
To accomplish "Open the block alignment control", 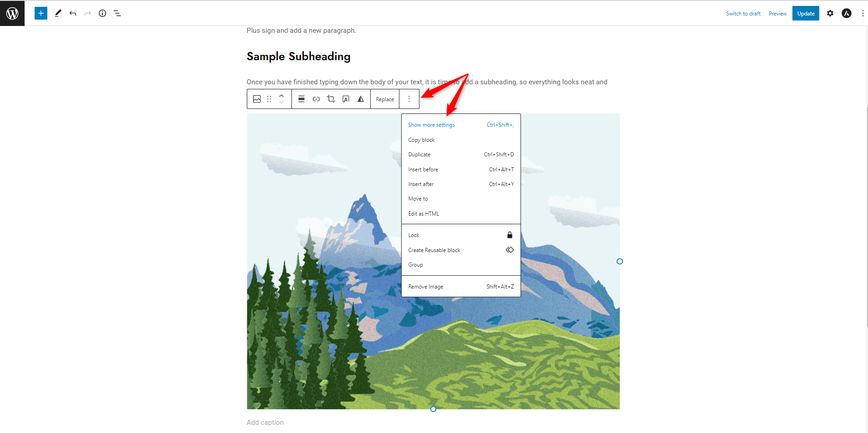I will click(x=301, y=99).
